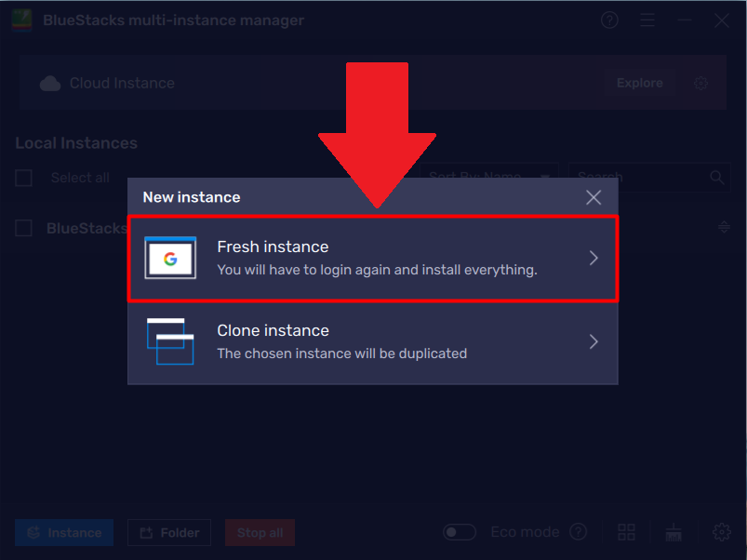Open manager settings gear at bottom right
The height and width of the screenshot is (560, 747).
pyautogui.click(x=721, y=532)
